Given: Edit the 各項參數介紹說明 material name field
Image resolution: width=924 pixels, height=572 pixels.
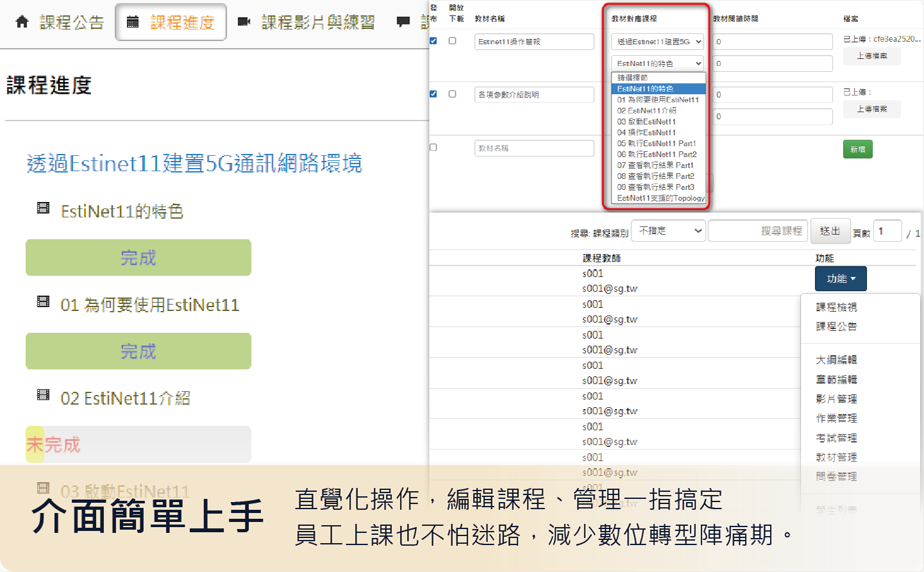Looking at the screenshot, I should tap(535, 95).
